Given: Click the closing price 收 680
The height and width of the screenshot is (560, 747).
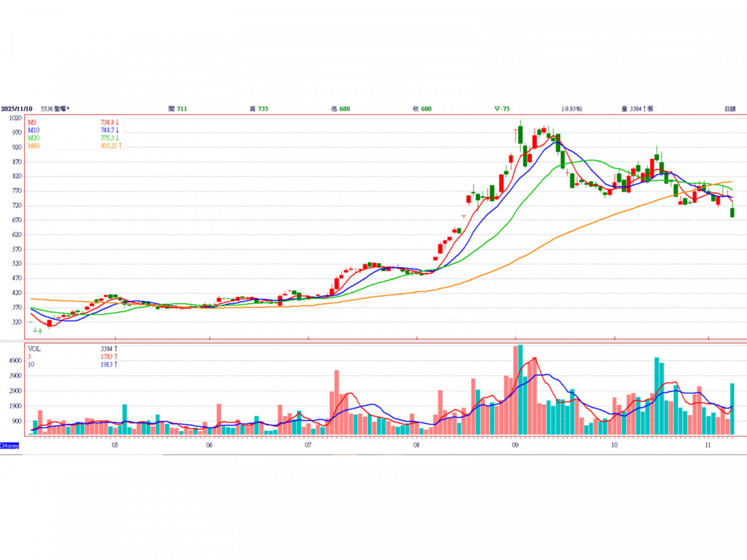Looking at the screenshot, I should pos(422,109).
